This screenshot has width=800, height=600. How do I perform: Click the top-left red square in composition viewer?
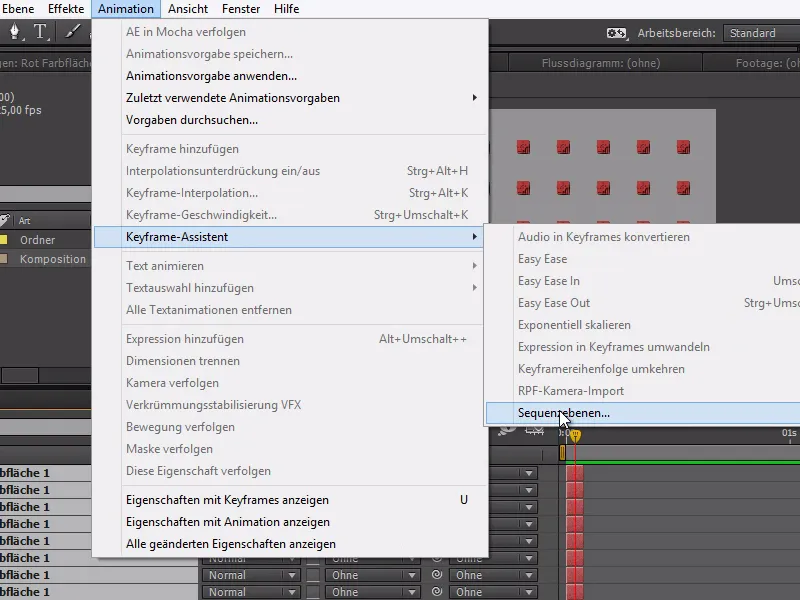tap(523, 147)
